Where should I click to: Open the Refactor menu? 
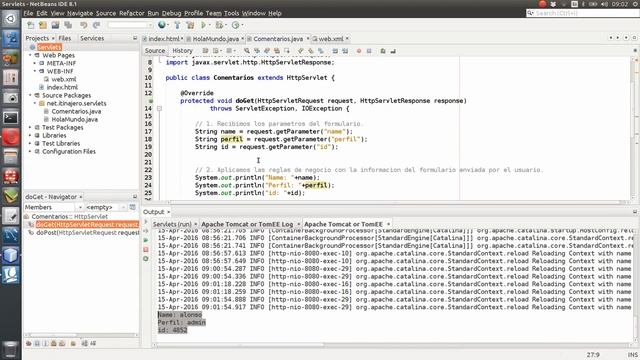pos(131,13)
